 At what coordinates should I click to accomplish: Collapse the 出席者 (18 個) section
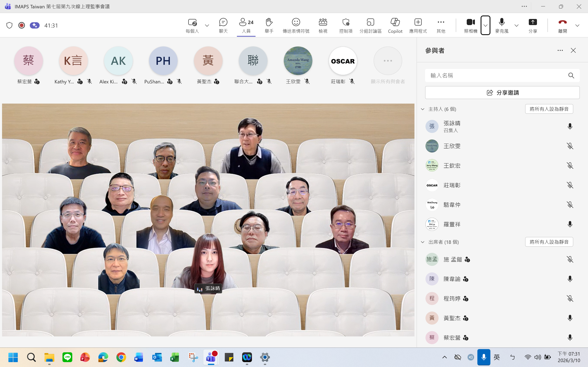click(x=423, y=242)
